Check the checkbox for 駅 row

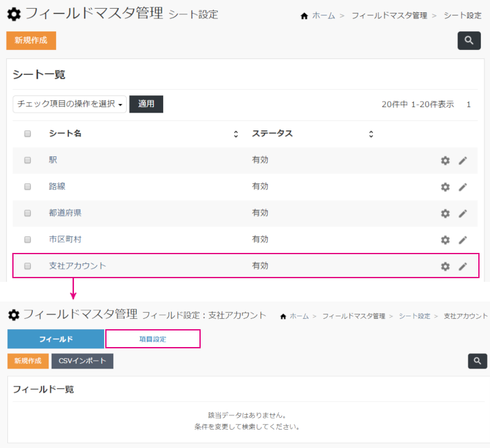tap(27, 160)
